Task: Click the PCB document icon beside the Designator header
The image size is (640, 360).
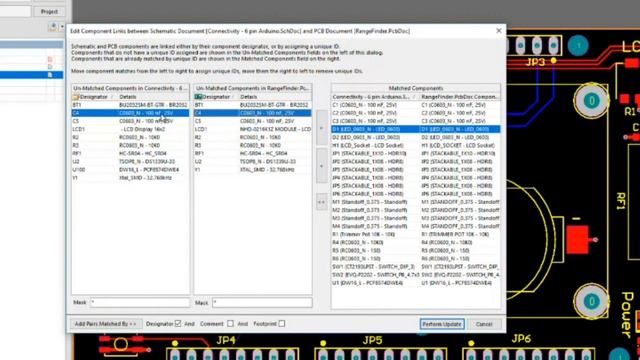Action: click(198, 97)
